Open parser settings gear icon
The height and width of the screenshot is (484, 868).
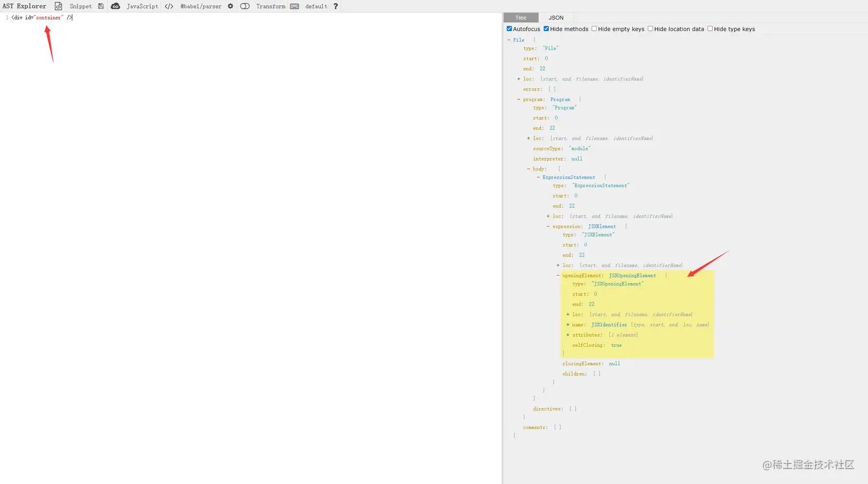(x=230, y=6)
